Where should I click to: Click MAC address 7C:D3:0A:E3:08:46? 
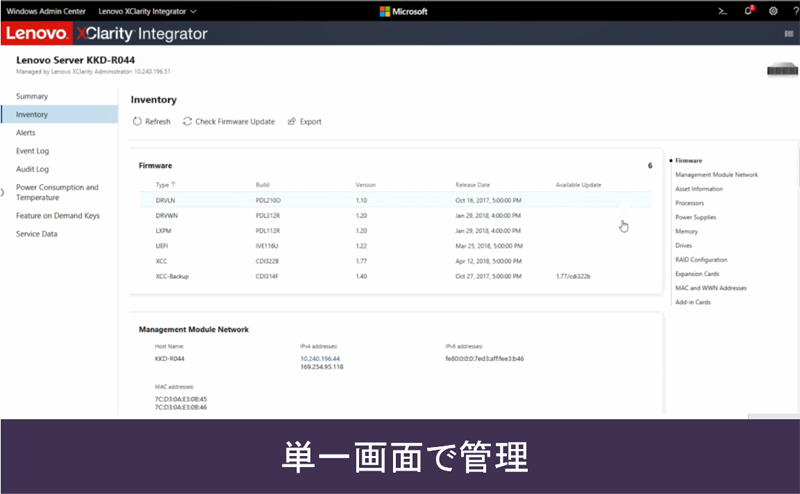181,407
